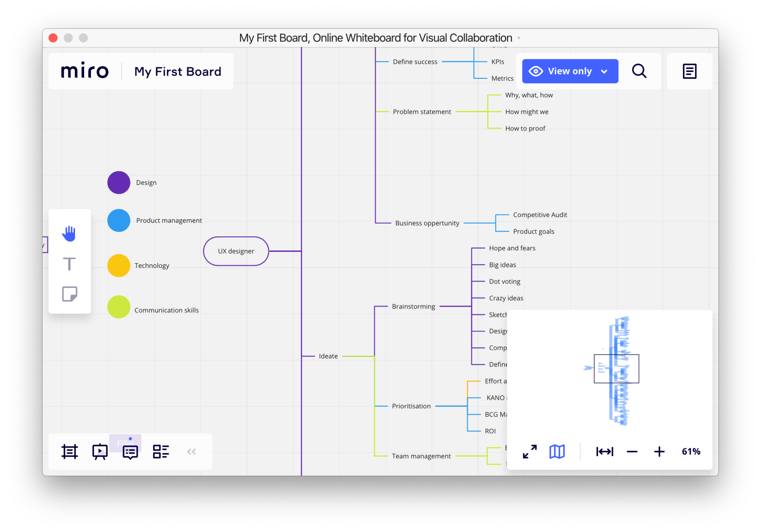Screen dimensions: 761x532
Task: Click the 61% zoom level
Action: coord(691,452)
